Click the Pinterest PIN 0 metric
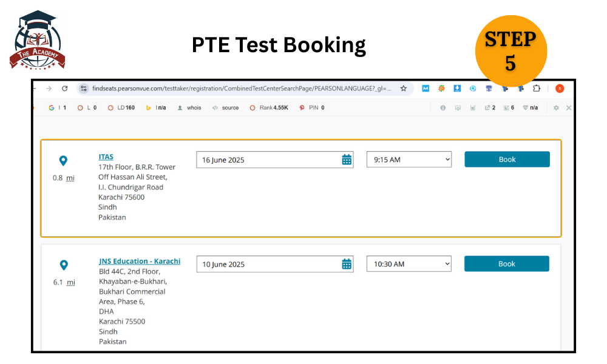Screen dimensions: 607x364 (x=312, y=108)
